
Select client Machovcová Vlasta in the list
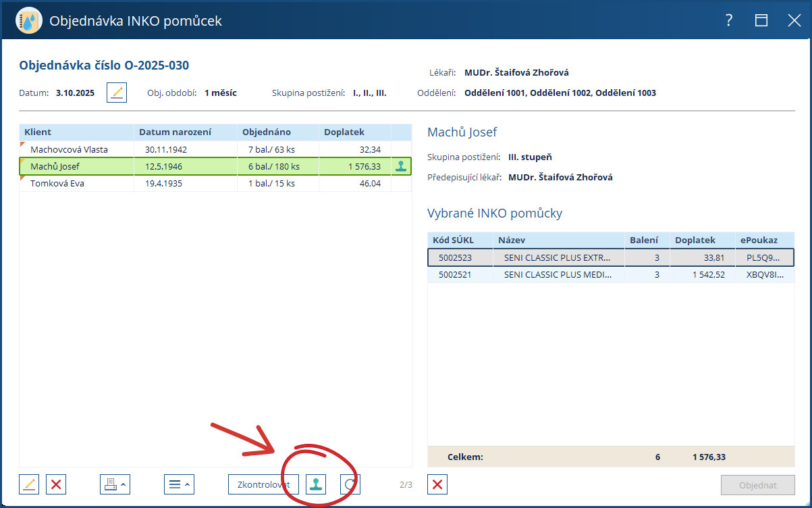point(69,149)
